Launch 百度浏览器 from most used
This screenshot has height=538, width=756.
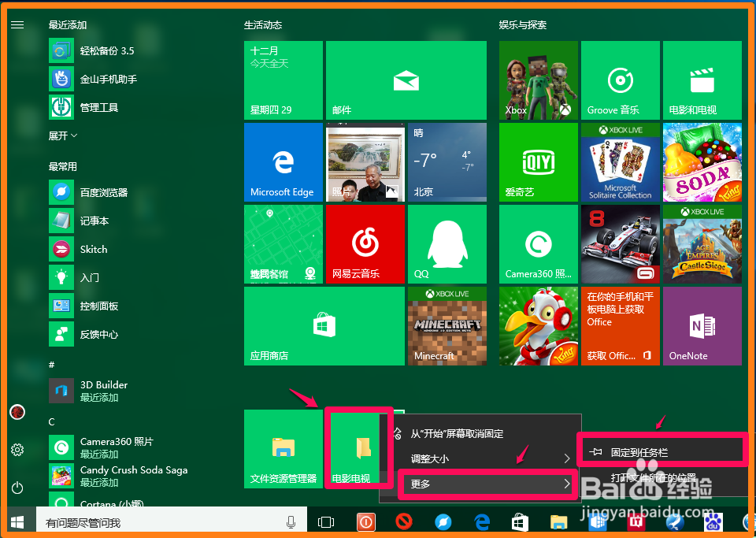pyautogui.click(x=88, y=193)
